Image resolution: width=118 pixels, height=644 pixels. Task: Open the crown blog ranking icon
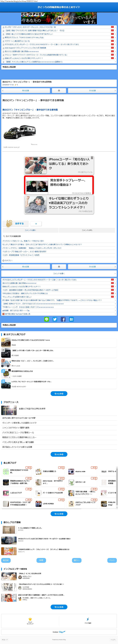coord(30,619)
